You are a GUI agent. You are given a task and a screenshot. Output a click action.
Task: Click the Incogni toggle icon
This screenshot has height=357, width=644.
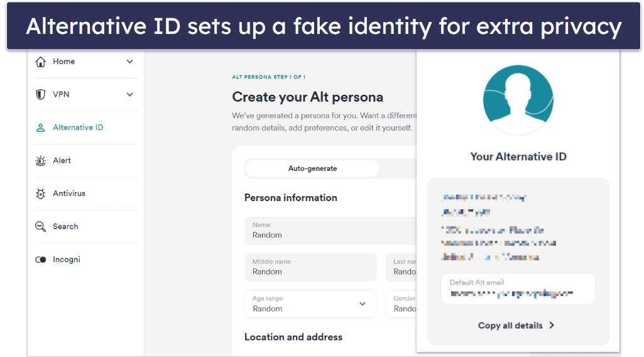pyautogui.click(x=41, y=260)
